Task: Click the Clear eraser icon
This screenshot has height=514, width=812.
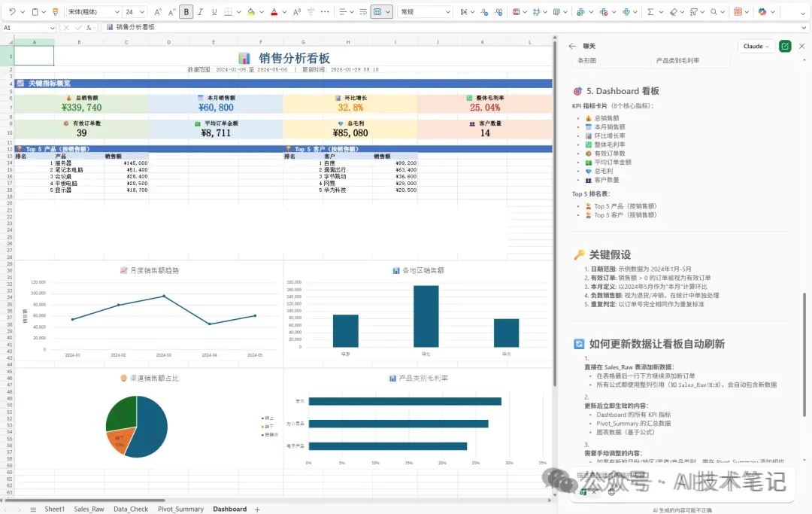Action: [x=673, y=11]
